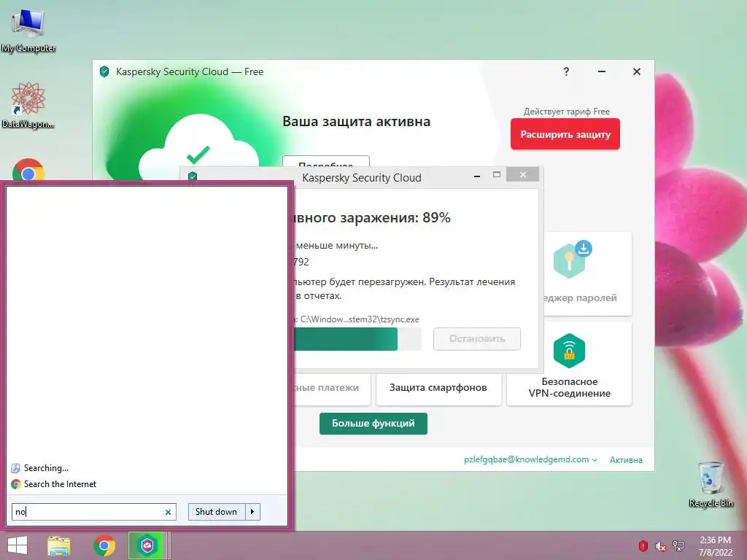
Task: Close the Kaspersky scan dialog
Action: tap(522, 175)
